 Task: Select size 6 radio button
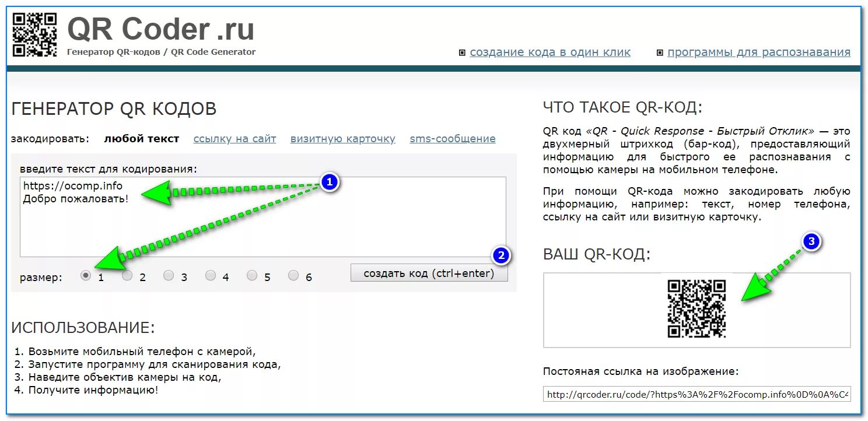pyautogui.click(x=293, y=275)
